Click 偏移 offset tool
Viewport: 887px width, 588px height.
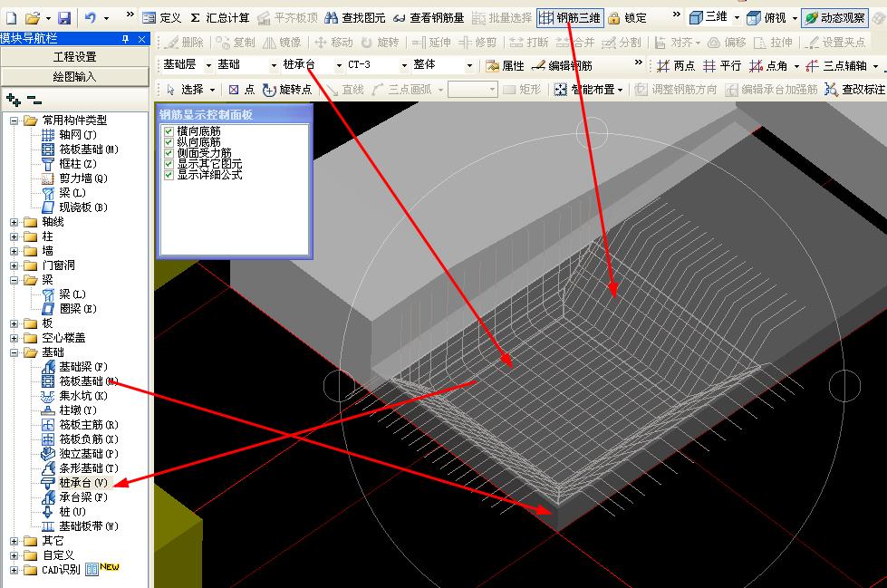coord(727,43)
